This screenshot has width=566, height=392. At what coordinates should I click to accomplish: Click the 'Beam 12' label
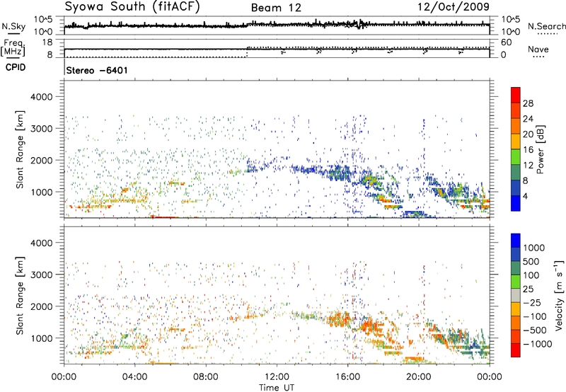pyautogui.click(x=276, y=8)
